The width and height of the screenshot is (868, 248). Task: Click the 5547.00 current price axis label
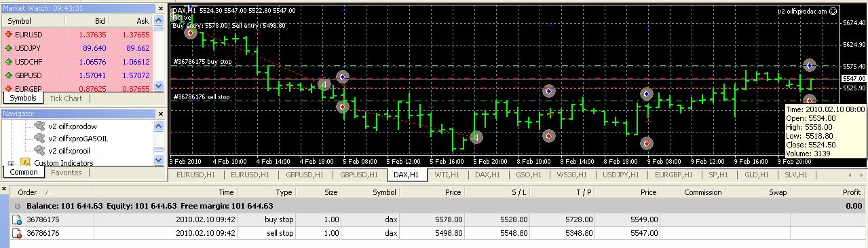[x=853, y=79]
